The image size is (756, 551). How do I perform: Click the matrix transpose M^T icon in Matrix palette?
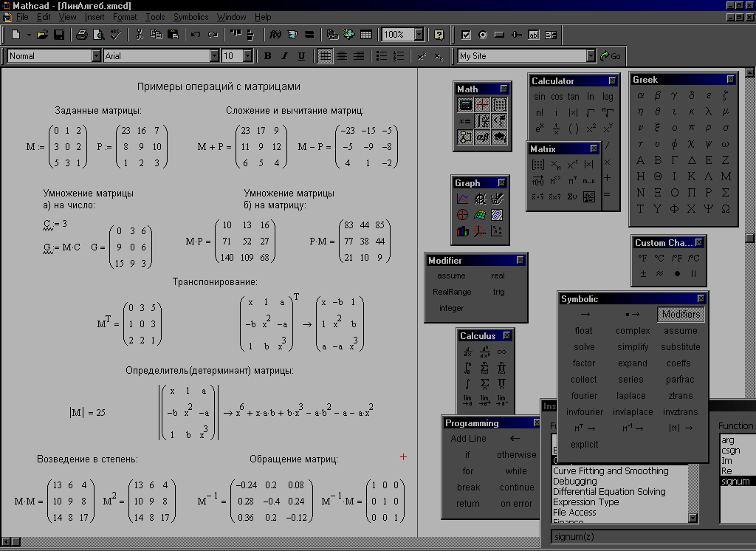tap(572, 181)
